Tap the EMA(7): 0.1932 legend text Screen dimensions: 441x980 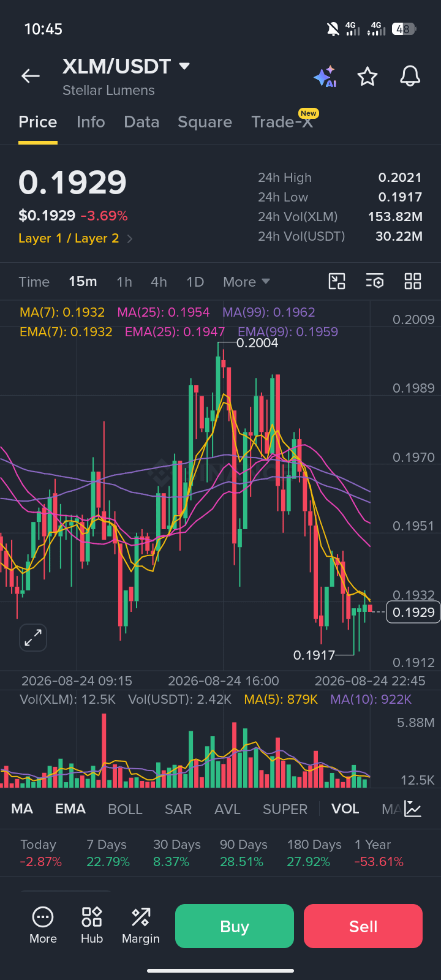(66, 332)
